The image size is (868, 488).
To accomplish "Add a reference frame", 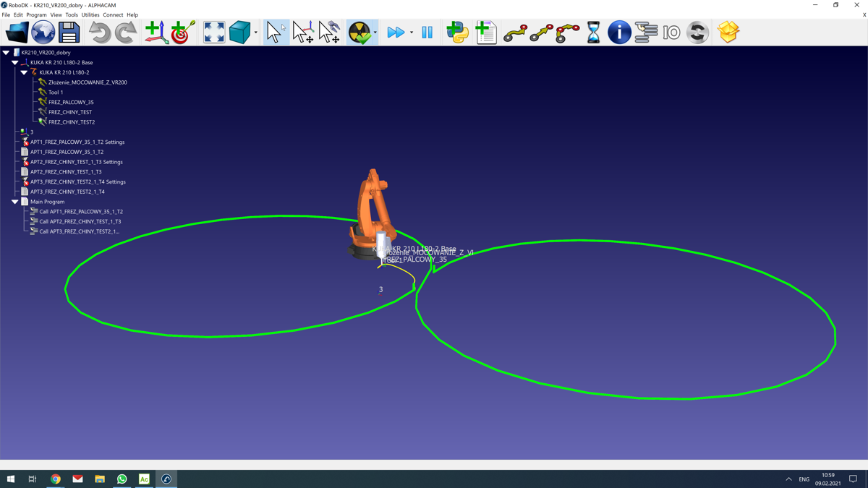I will pos(156,33).
